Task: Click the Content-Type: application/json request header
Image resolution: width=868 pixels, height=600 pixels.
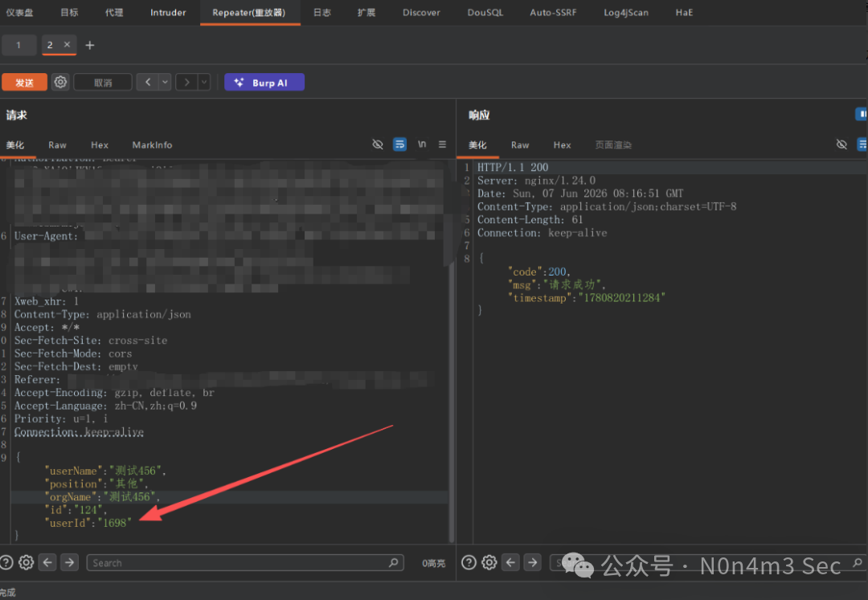Action: [102, 315]
